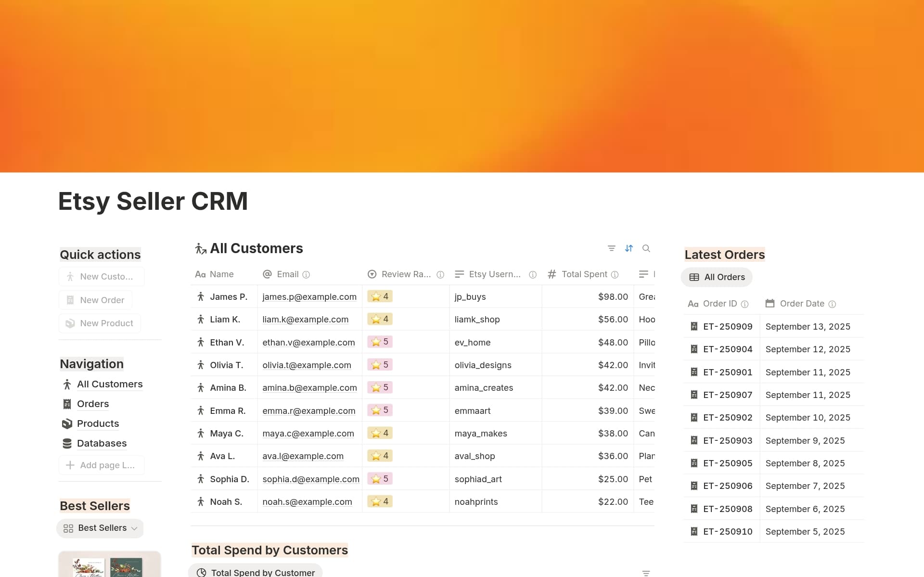Screen dimensions: 924x577
Task: Click the info icon beside Etsy Username column
Action: pyautogui.click(x=533, y=274)
